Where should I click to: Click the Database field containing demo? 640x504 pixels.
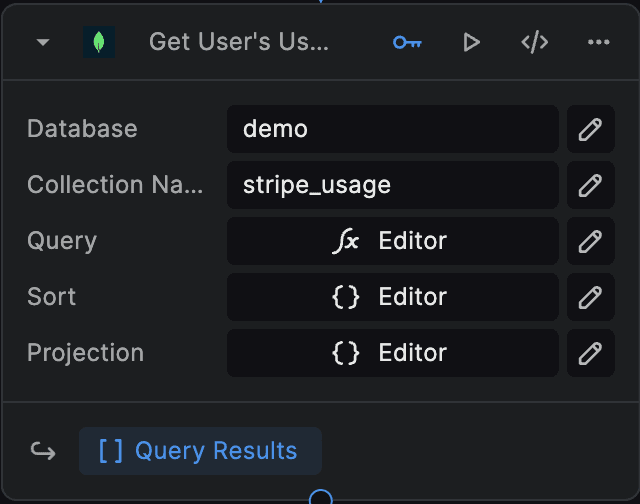coord(393,129)
